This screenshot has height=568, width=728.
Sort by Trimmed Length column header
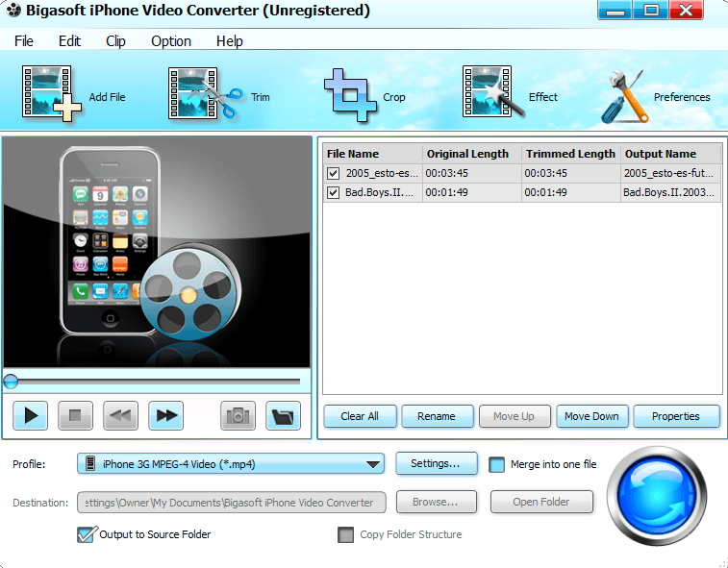point(570,154)
